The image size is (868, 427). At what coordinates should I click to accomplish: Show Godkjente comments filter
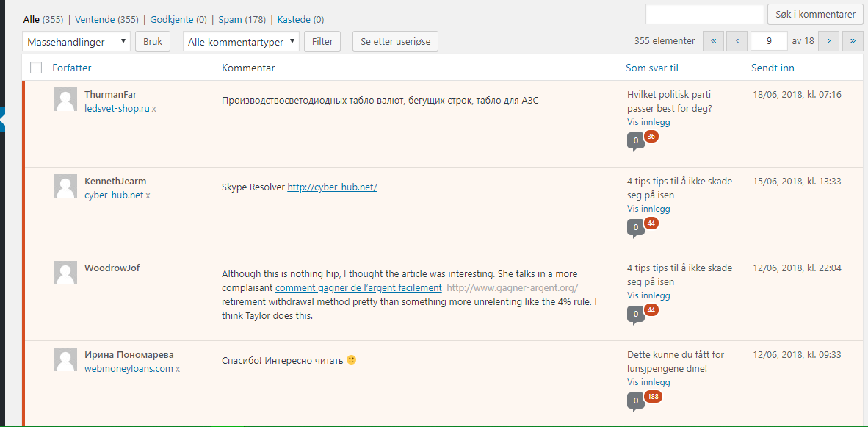(172, 19)
